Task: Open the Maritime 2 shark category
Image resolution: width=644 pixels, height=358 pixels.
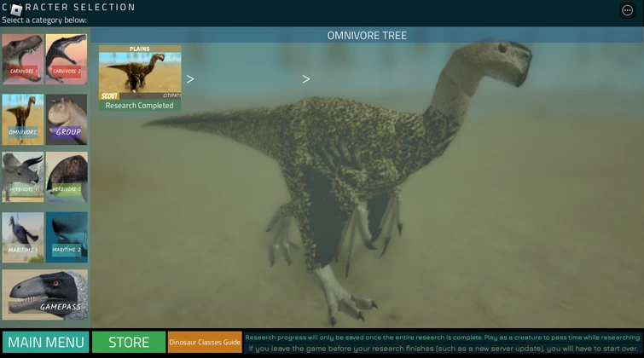Action: tap(67, 237)
